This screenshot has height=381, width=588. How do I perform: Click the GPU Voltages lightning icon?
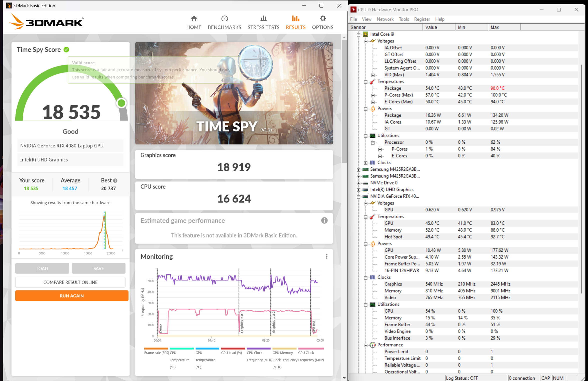(x=372, y=203)
